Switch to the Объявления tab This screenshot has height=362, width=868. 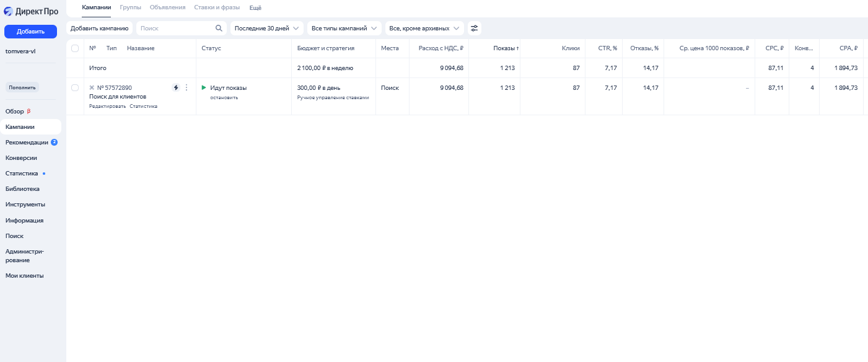point(167,7)
